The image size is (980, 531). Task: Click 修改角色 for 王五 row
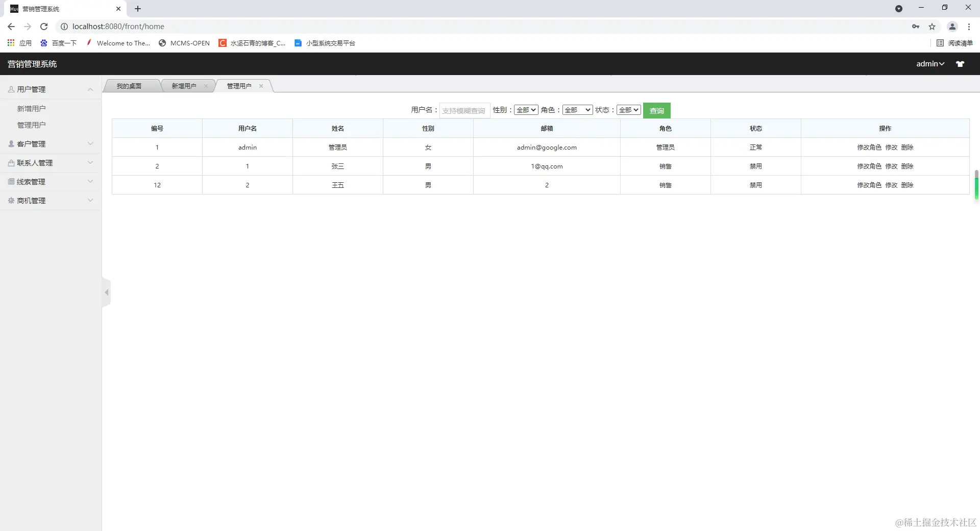869,185
